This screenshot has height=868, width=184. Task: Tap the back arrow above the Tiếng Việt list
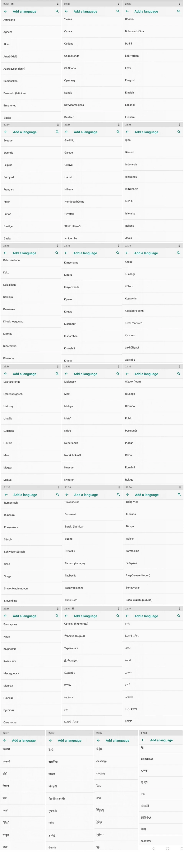pos(128,495)
